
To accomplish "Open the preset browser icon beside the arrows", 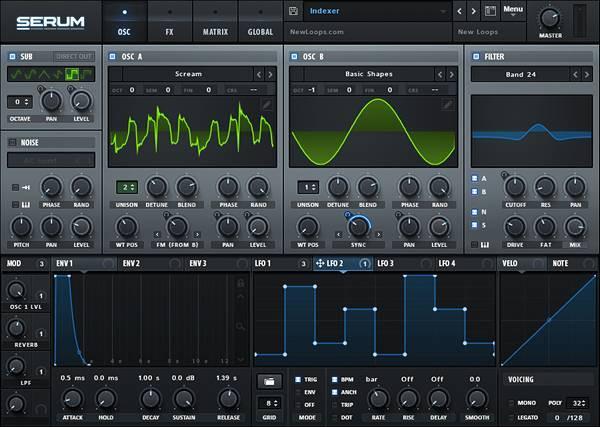I will coord(490,11).
